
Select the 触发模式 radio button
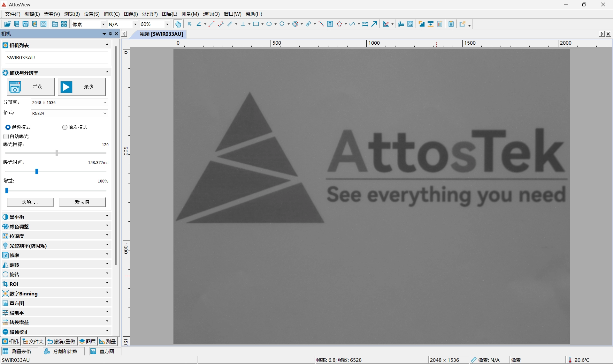click(65, 127)
